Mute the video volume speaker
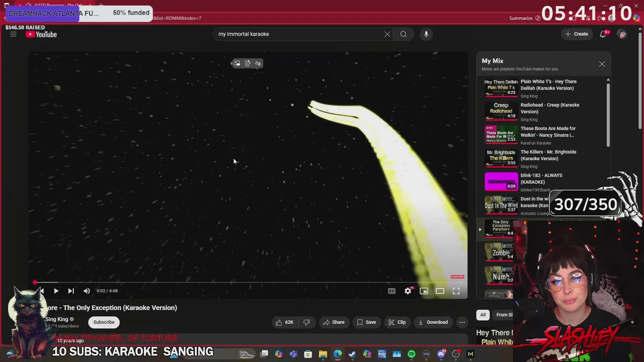The height and width of the screenshot is (362, 644). (87, 291)
